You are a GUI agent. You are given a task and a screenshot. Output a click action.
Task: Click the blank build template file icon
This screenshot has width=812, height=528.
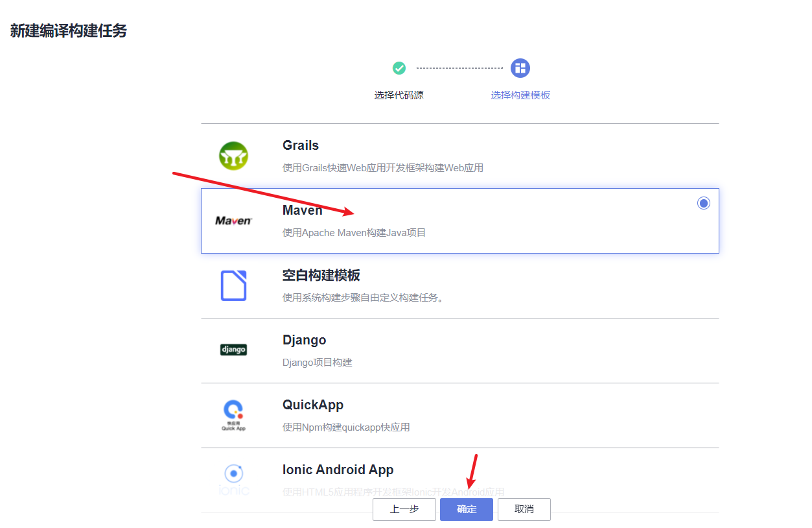pos(233,285)
